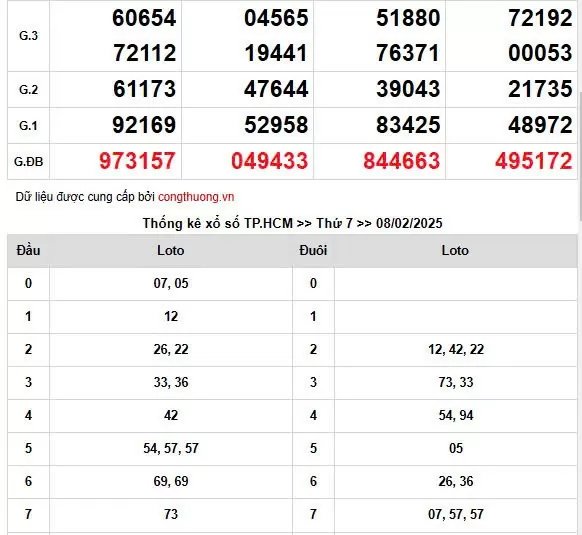This screenshot has width=582, height=535.
Task: Open the congthuong.vn source link
Action: point(196,197)
